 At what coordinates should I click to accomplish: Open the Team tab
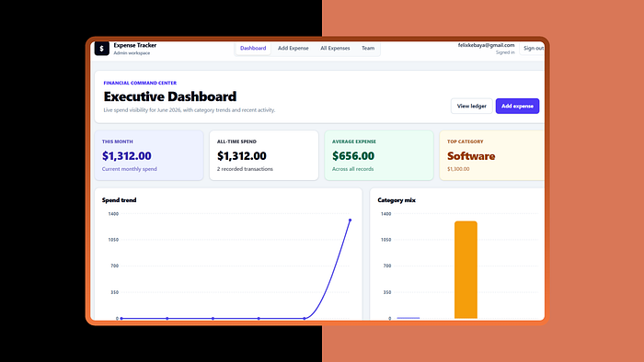tap(368, 48)
